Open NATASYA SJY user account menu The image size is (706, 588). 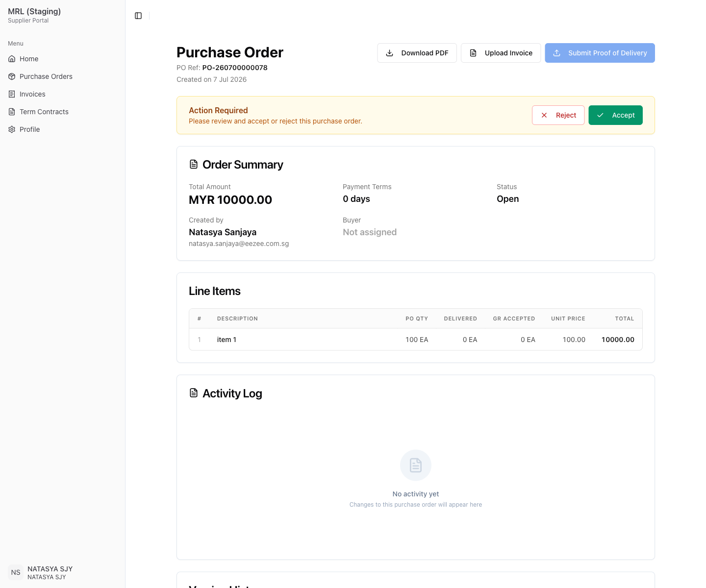tap(63, 572)
